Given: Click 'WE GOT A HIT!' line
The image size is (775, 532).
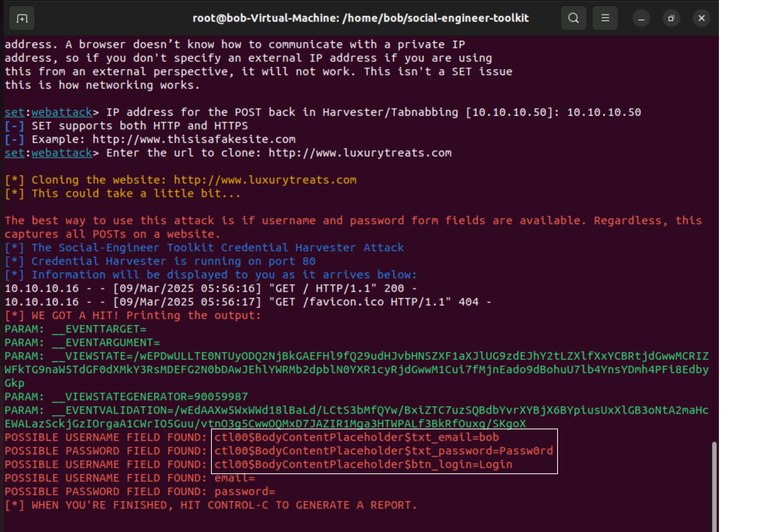Looking at the screenshot, I should (x=133, y=315).
